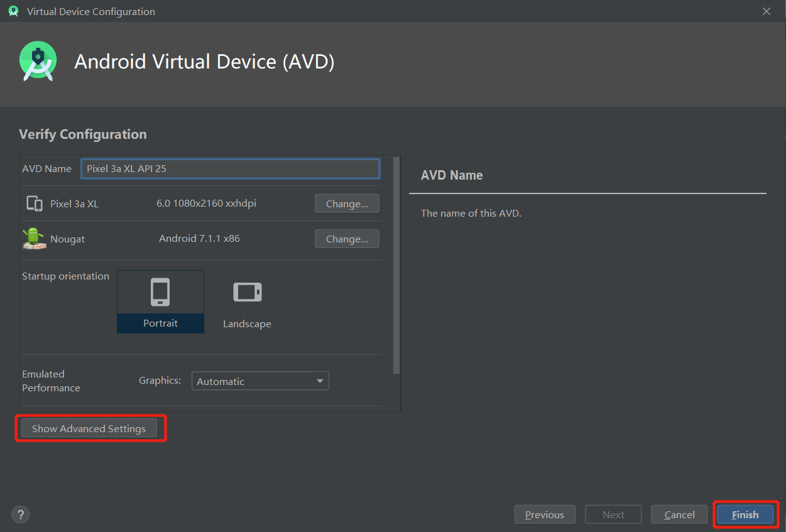Click the 'Android Virtual Device (AVD)' title
The image size is (786, 532).
pyautogui.click(x=204, y=62)
